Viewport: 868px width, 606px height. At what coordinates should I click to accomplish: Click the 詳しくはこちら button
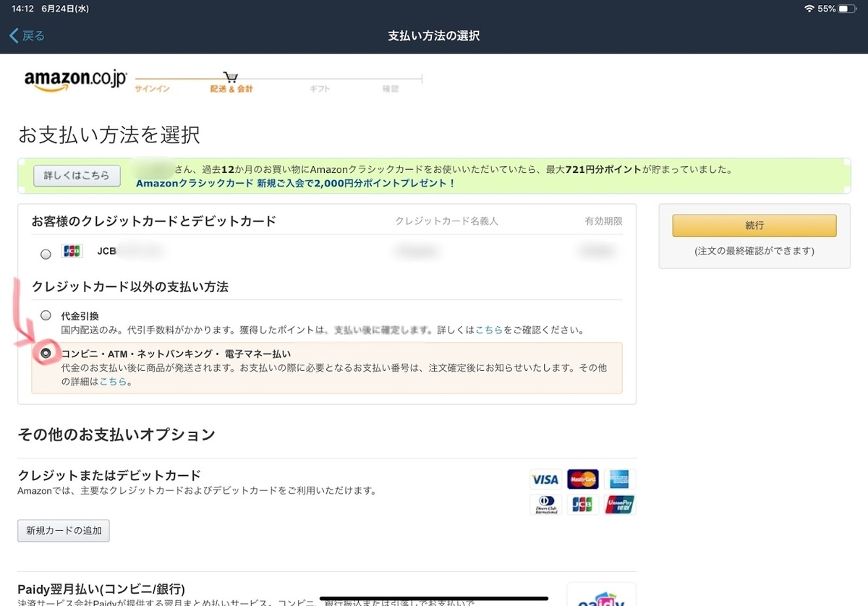pos(76,175)
